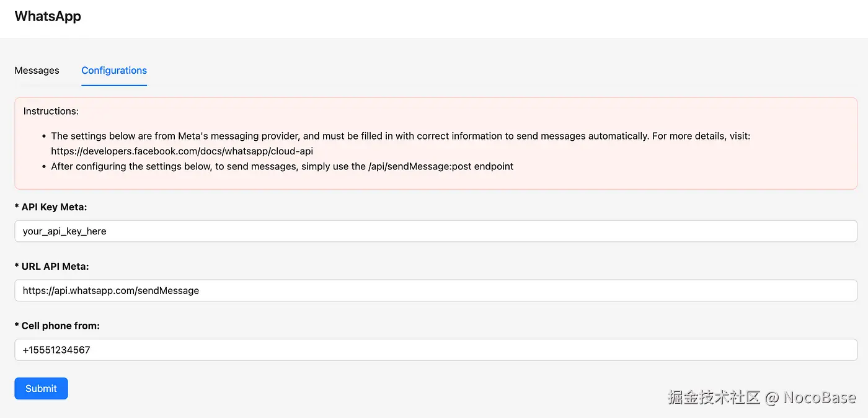Select the your_api_key_here placeholder text
Screen dimensions: 868x418
point(64,231)
